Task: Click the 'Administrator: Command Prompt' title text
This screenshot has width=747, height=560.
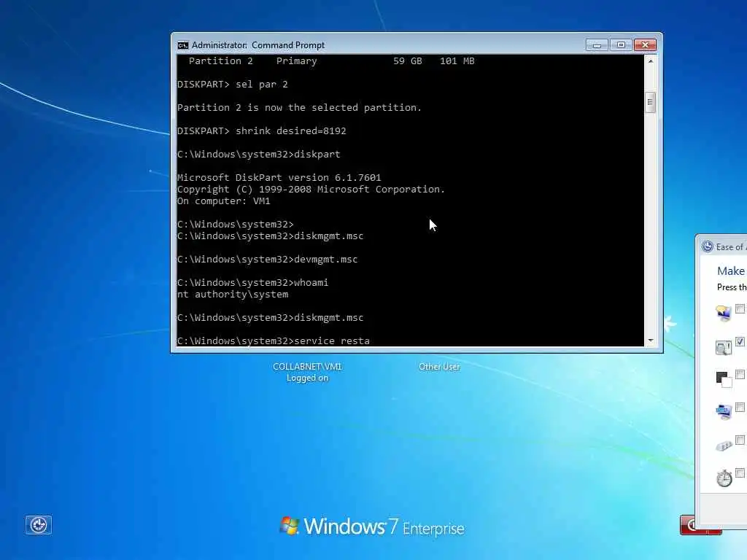Action: point(258,44)
